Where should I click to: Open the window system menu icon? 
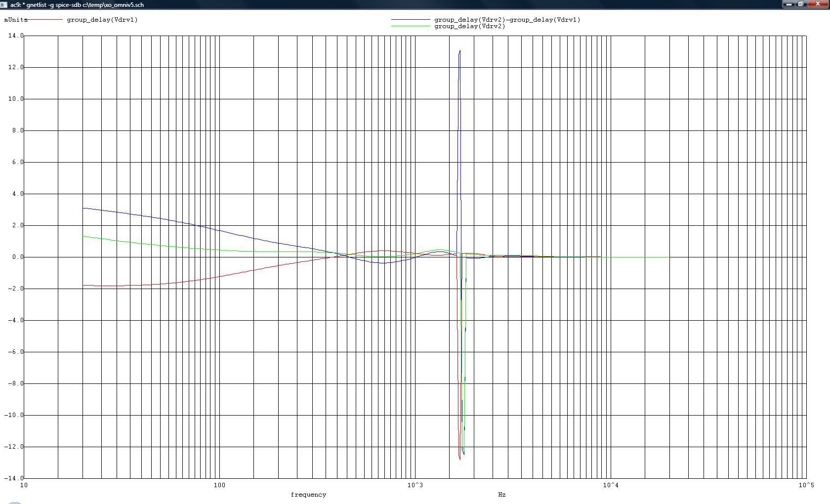point(4,4)
